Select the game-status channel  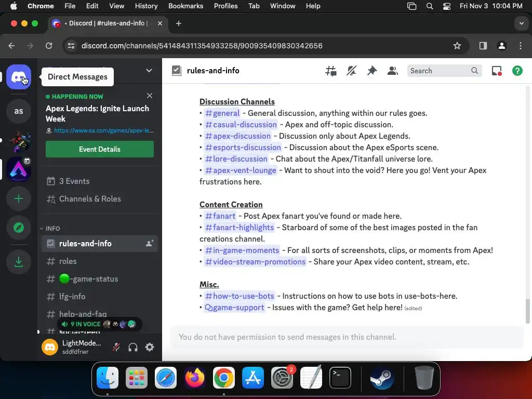100,279
